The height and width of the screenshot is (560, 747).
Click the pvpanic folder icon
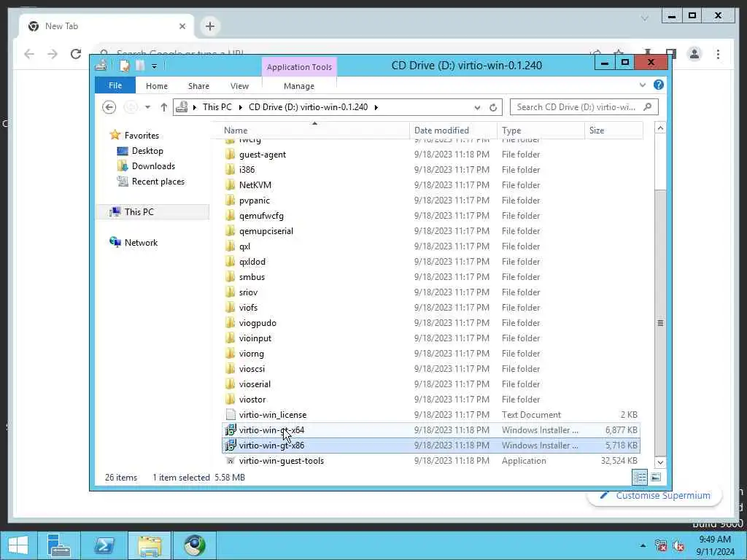coord(231,201)
